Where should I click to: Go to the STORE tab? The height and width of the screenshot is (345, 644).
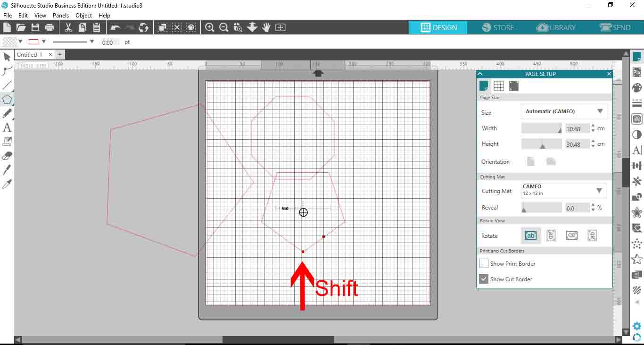click(x=497, y=27)
